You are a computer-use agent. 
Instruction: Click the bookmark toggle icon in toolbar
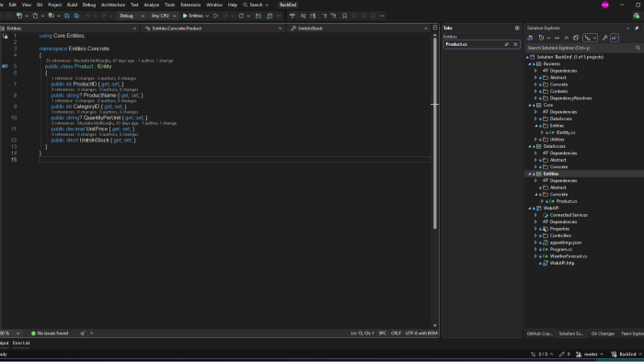point(345,16)
